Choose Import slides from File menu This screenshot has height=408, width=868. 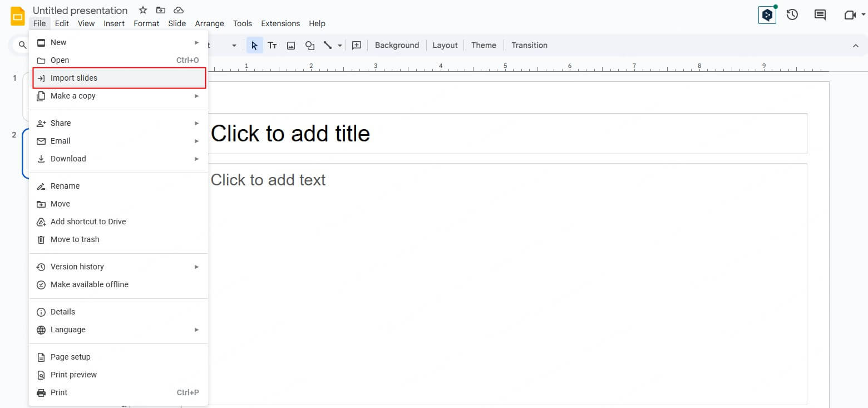pos(74,78)
